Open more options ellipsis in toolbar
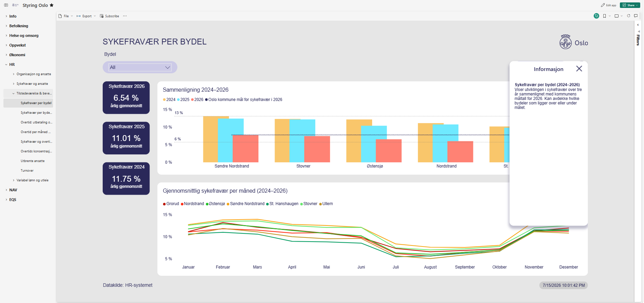The image size is (644, 303). [x=125, y=16]
